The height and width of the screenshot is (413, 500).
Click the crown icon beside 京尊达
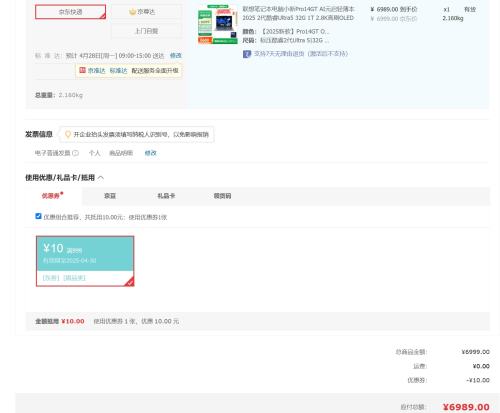click(x=133, y=12)
